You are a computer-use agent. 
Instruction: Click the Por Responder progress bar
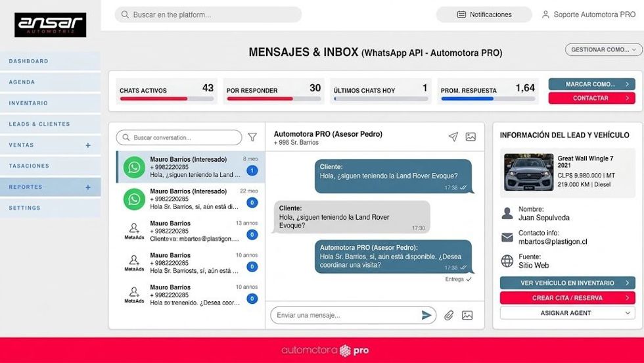coord(273,99)
